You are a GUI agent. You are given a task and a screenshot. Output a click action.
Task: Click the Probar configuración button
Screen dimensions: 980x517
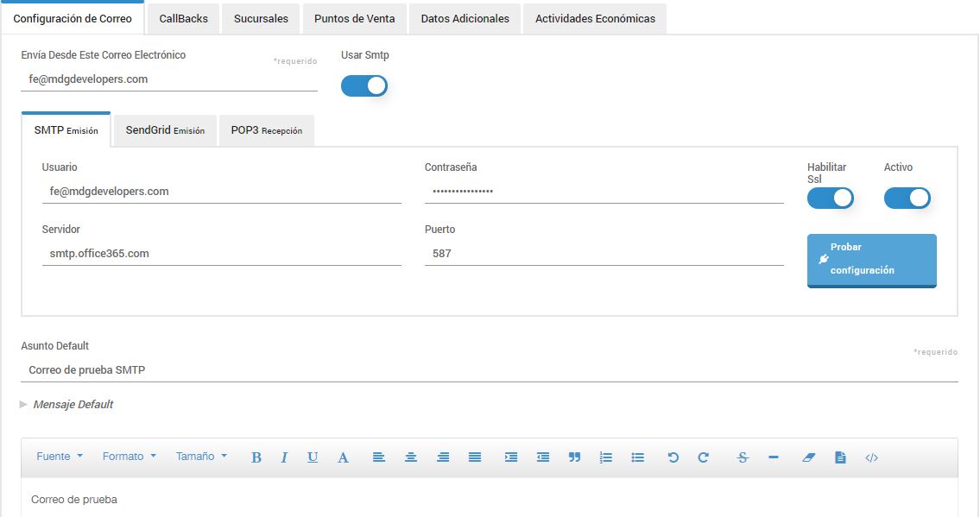870,260
